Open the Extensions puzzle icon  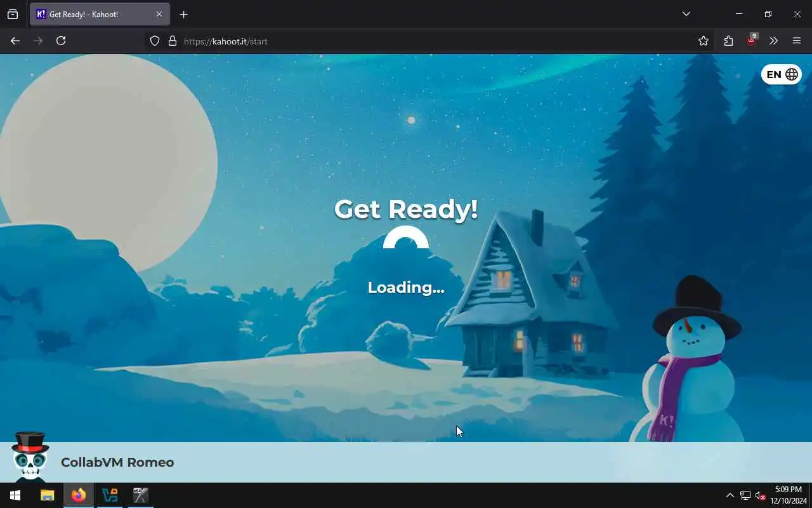pos(728,41)
